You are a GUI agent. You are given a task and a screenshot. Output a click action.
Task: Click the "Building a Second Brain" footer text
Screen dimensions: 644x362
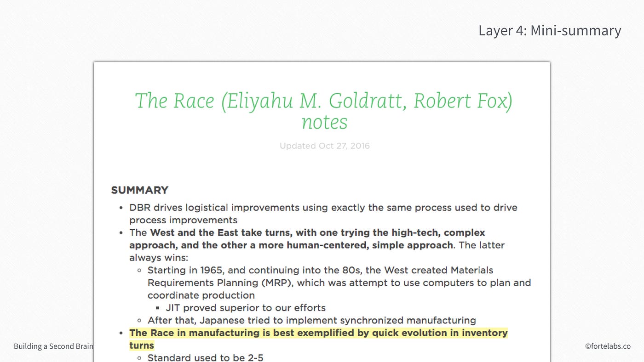click(53, 346)
